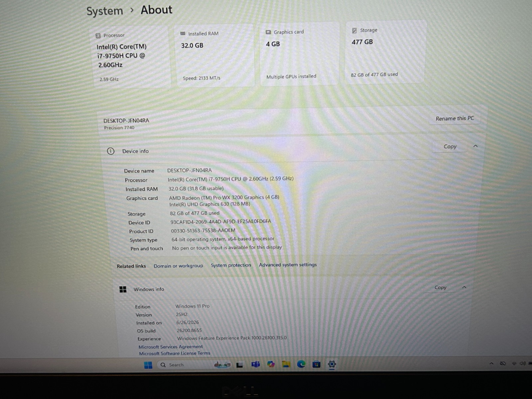
Task: Click the Storage info card
Action: (385, 52)
